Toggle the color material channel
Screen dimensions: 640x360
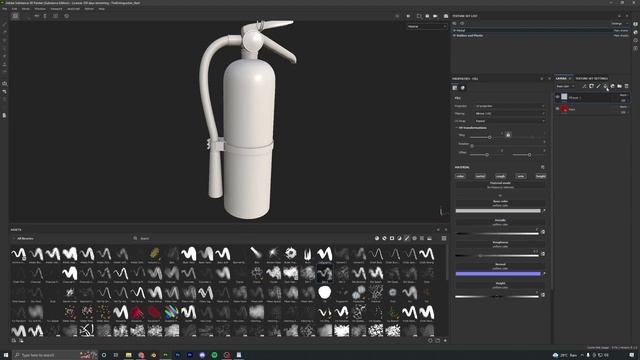[x=460, y=176]
